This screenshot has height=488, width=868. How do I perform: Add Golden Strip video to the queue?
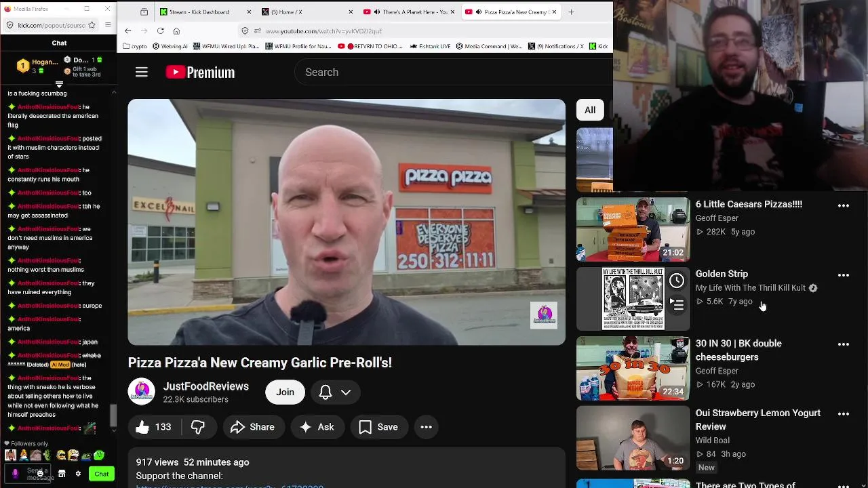click(x=677, y=305)
